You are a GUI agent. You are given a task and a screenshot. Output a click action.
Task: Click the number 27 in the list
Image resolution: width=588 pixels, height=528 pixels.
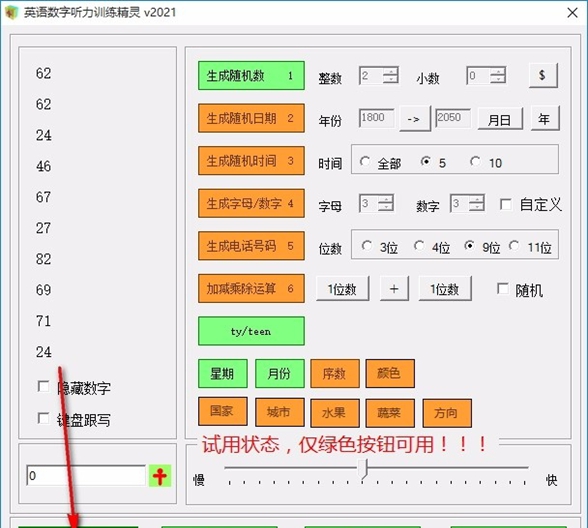pos(44,228)
